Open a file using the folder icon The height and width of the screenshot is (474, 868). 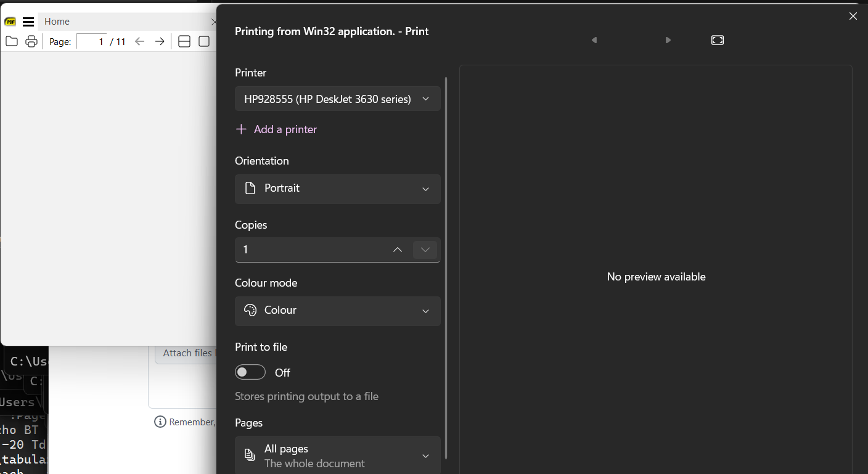(11, 41)
